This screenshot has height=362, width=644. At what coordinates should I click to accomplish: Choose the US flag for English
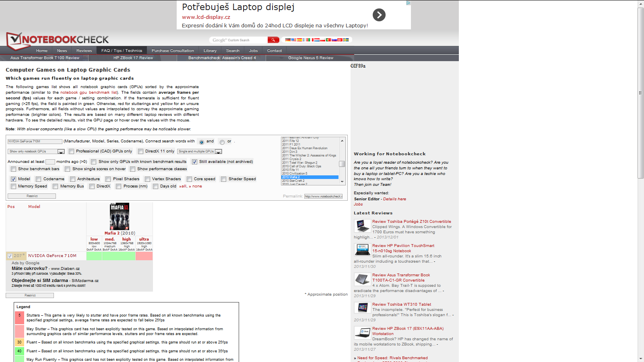click(294, 40)
